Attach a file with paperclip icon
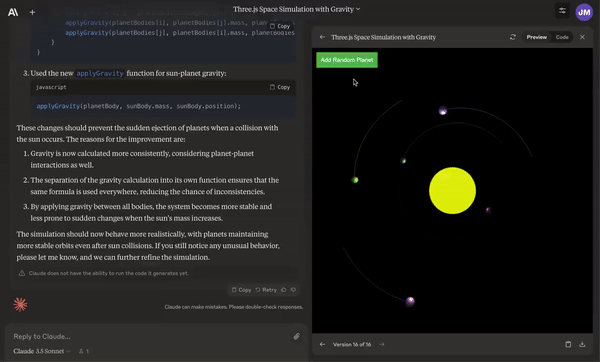Image resolution: width=600 pixels, height=362 pixels. (x=297, y=336)
